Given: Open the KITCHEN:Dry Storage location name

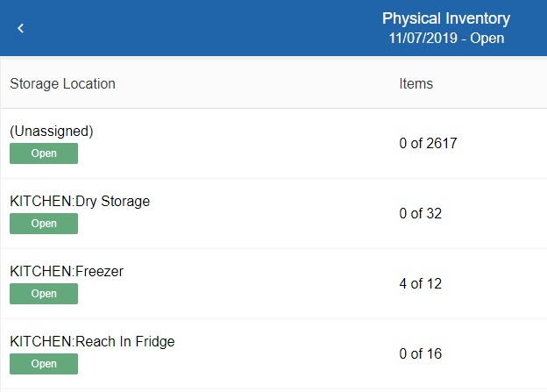Looking at the screenshot, I should (x=80, y=201).
